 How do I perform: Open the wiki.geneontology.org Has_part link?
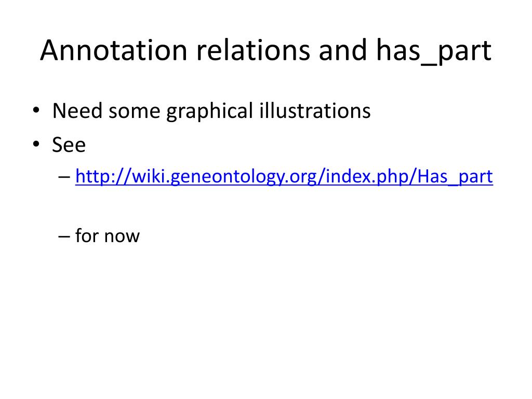click(284, 177)
